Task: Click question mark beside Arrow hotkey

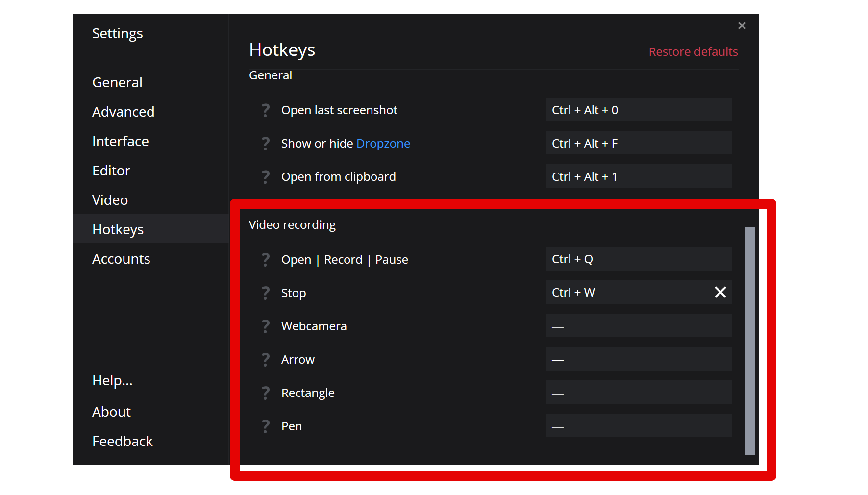Action: [x=266, y=359]
